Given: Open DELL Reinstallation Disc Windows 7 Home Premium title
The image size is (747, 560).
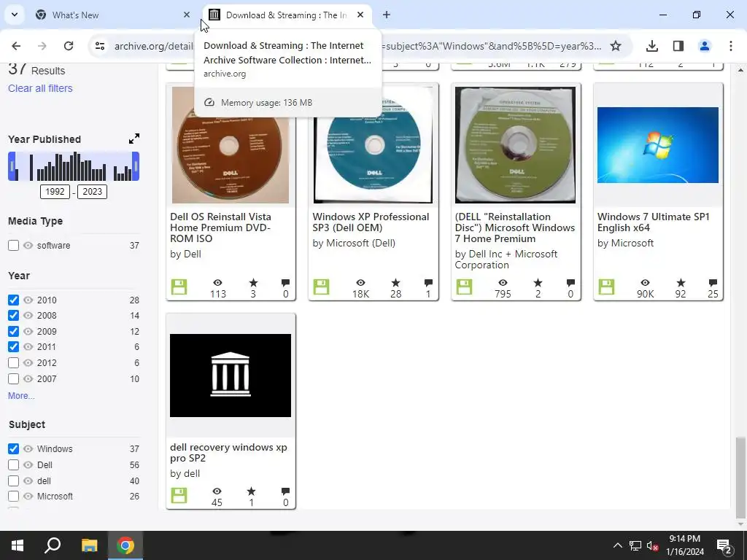Looking at the screenshot, I should [514, 227].
